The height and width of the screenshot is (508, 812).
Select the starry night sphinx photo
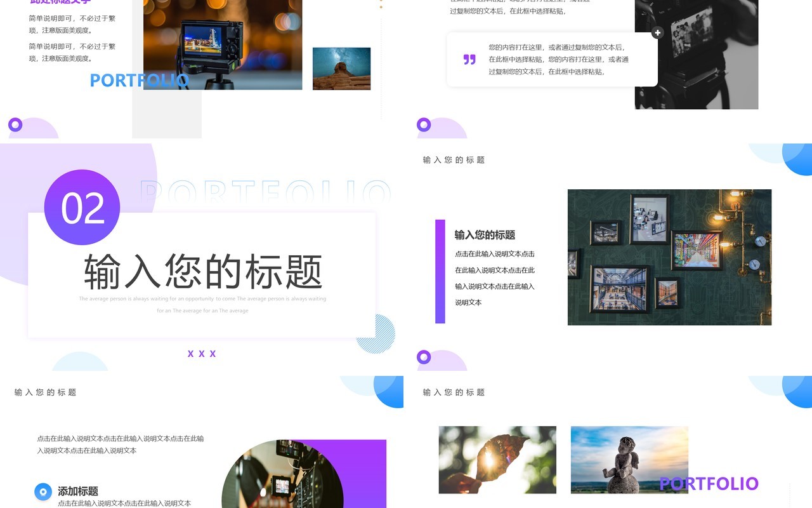(x=341, y=69)
